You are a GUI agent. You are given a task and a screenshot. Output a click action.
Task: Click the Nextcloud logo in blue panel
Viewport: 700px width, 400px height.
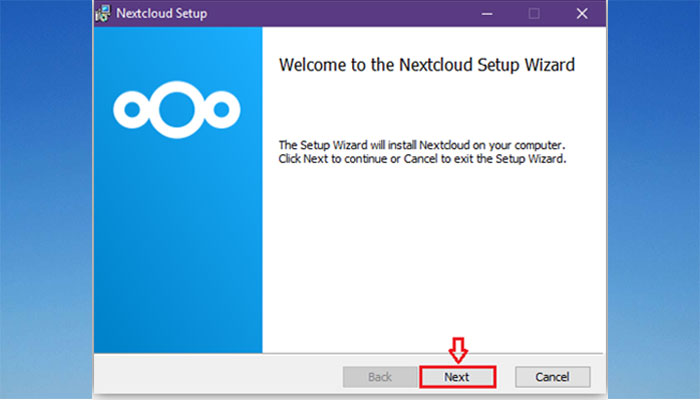(x=177, y=110)
